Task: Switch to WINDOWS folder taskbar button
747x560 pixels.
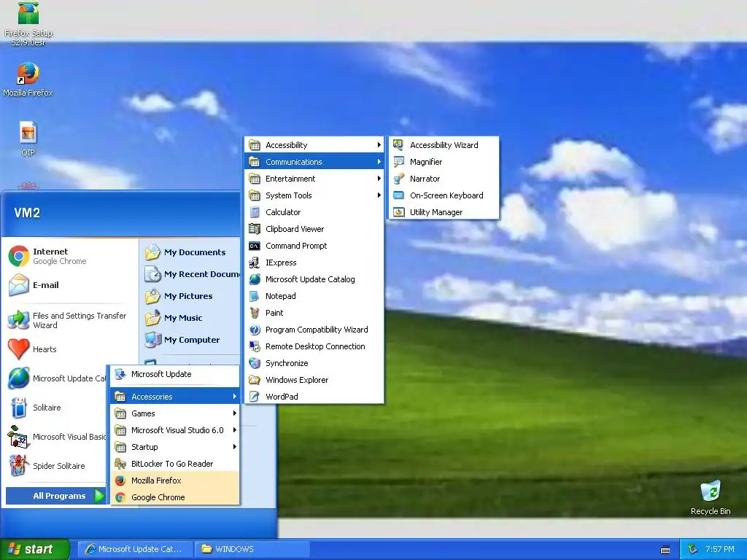Action: pos(253,549)
